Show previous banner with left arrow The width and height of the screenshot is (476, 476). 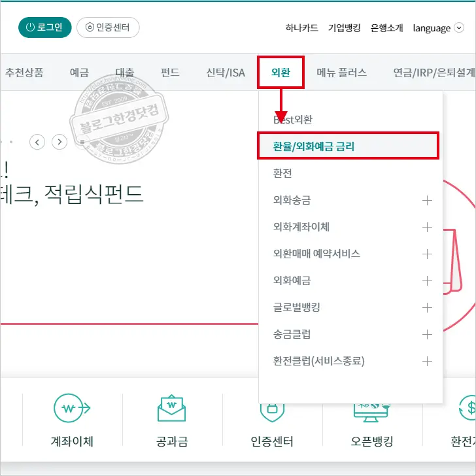pos(37,142)
